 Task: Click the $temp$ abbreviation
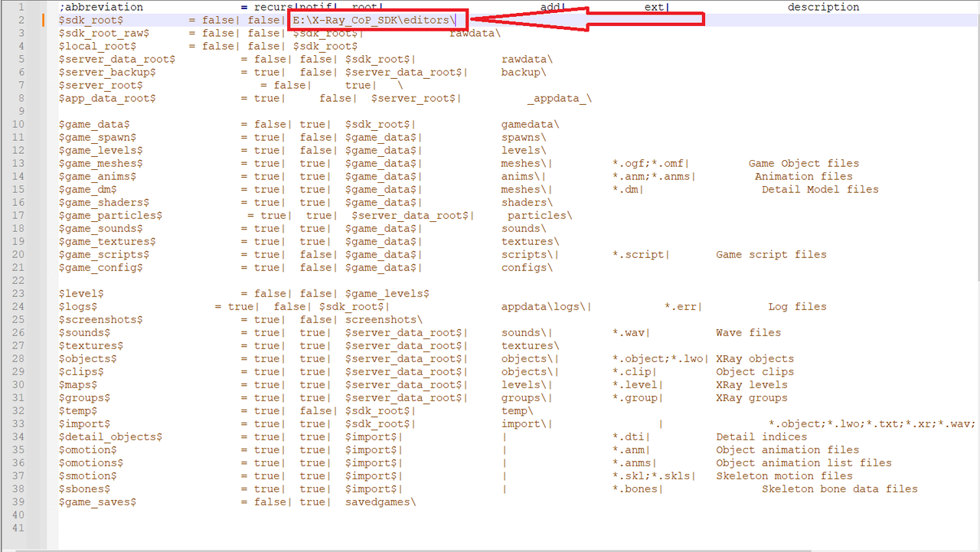[x=78, y=410]
